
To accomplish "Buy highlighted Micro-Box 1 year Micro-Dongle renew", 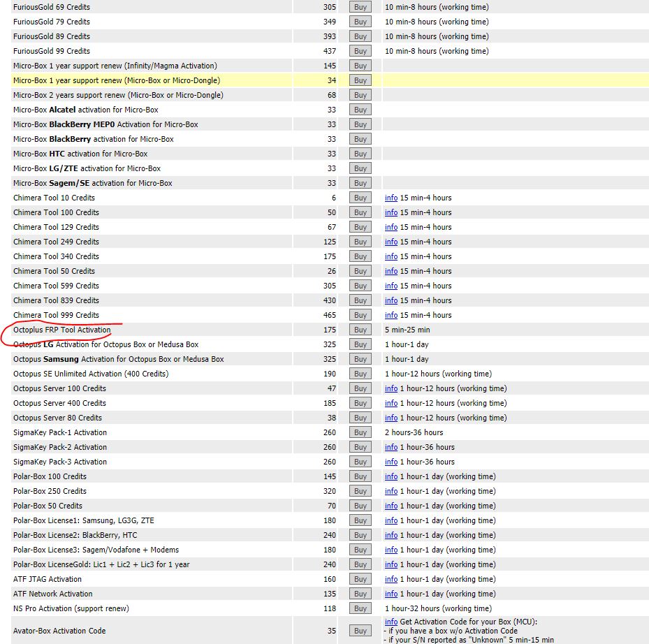I will (360, 80).
